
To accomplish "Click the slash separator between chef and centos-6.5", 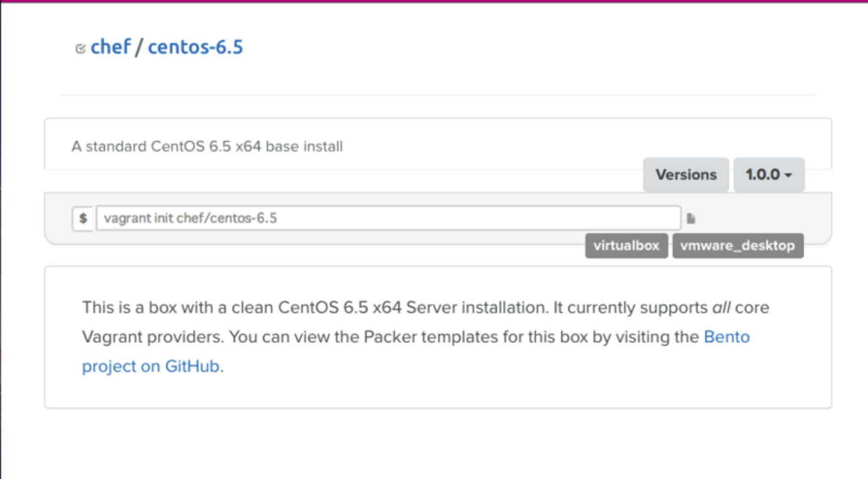I will click(x=139, y=47).
